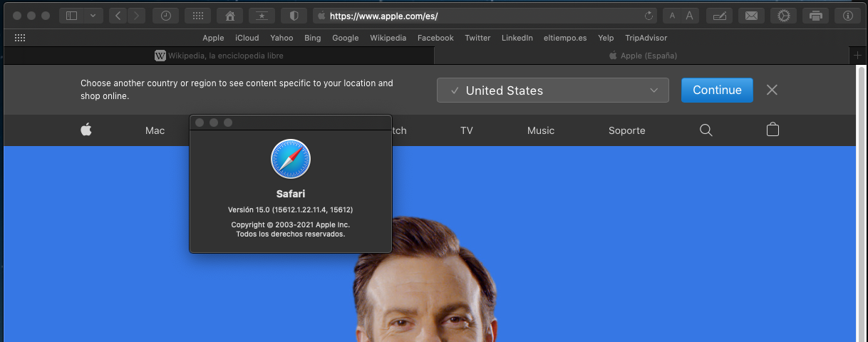Open the Privacy Report shield icon
The width and height of the screenshot is (868, 342).
click(x=294, y=16)
